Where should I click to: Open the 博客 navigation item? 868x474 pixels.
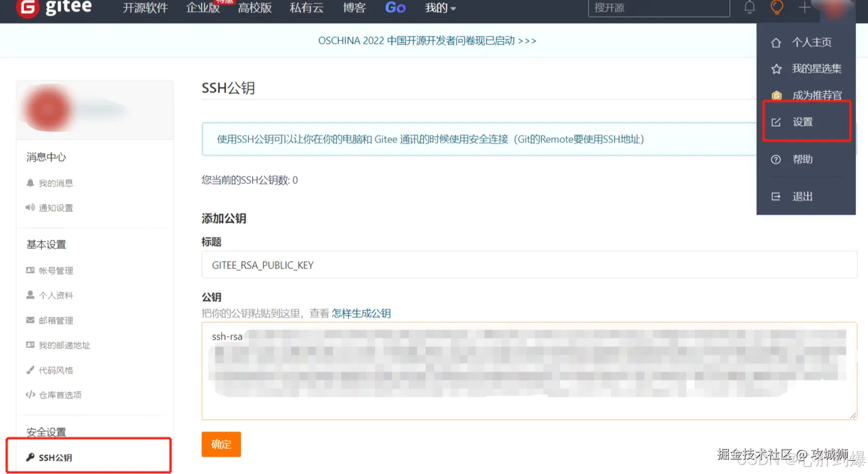(354, 8)
